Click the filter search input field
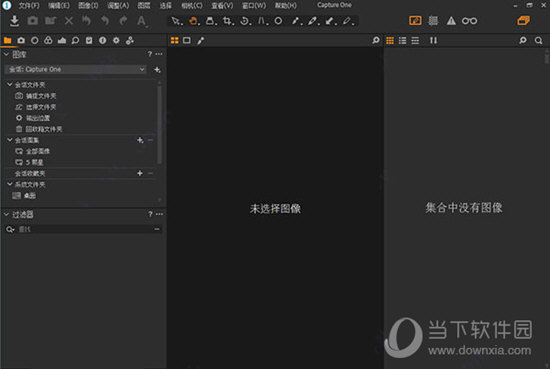The height and width of the screenshot is (369, 550). point(84,229)
